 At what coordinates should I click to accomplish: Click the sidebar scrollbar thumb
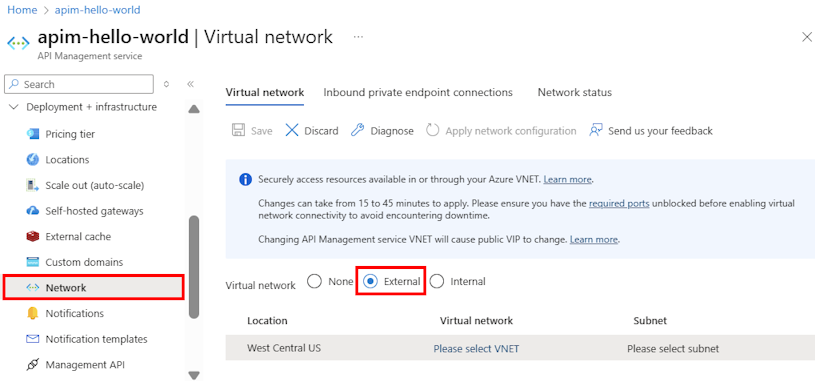coord(194,266)
